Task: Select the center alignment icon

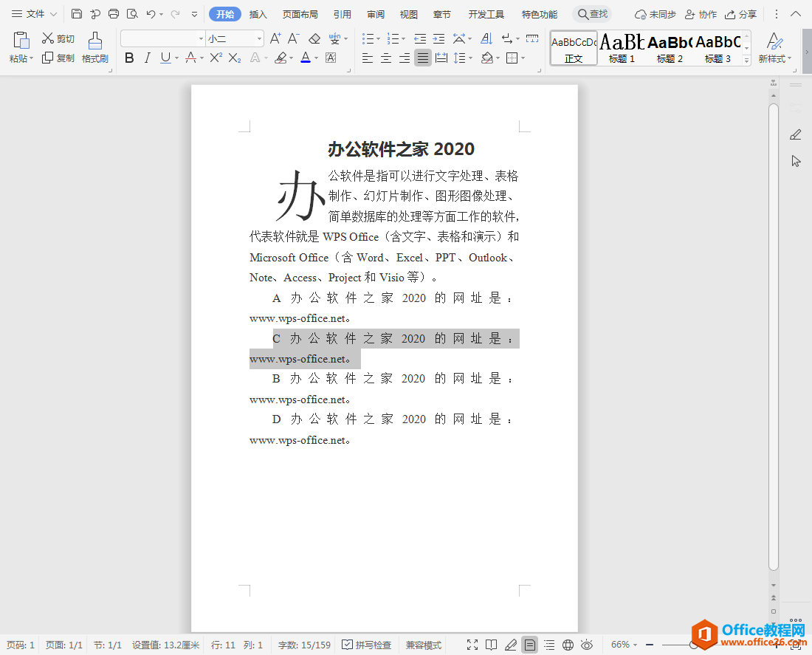Action: [x=385, y=58]
